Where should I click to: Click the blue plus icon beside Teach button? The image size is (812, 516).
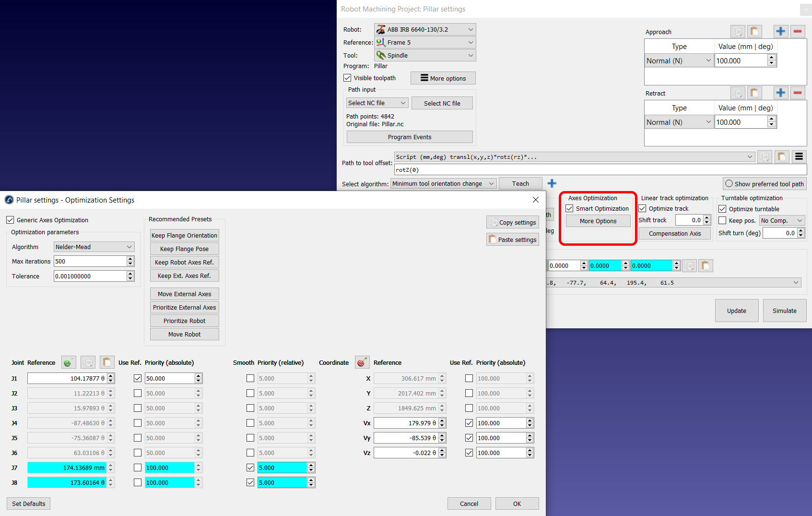pos(552,183)
